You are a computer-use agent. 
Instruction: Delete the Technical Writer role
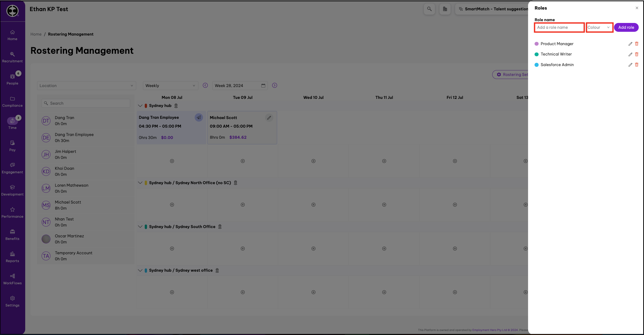point(636,54)
